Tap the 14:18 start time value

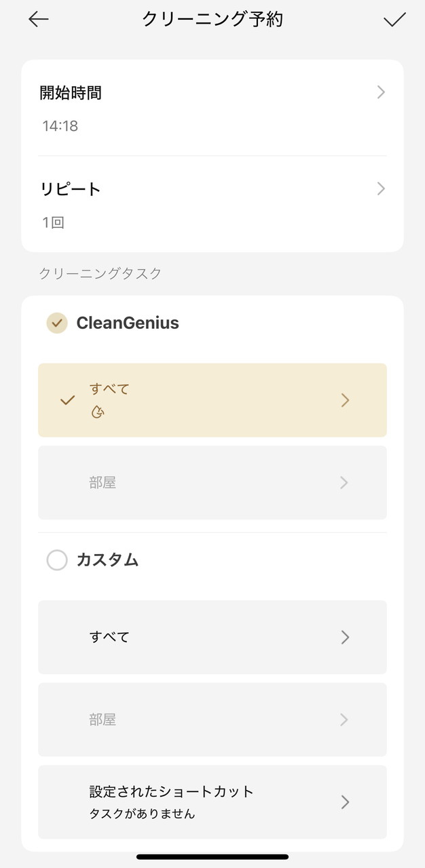coord(60,126)
